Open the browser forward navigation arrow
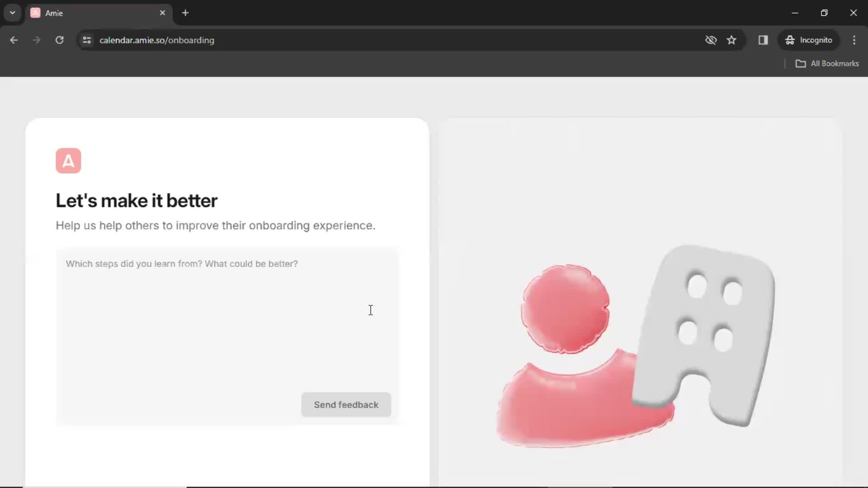Screen dimensions: 868x488 pos(36,40)
